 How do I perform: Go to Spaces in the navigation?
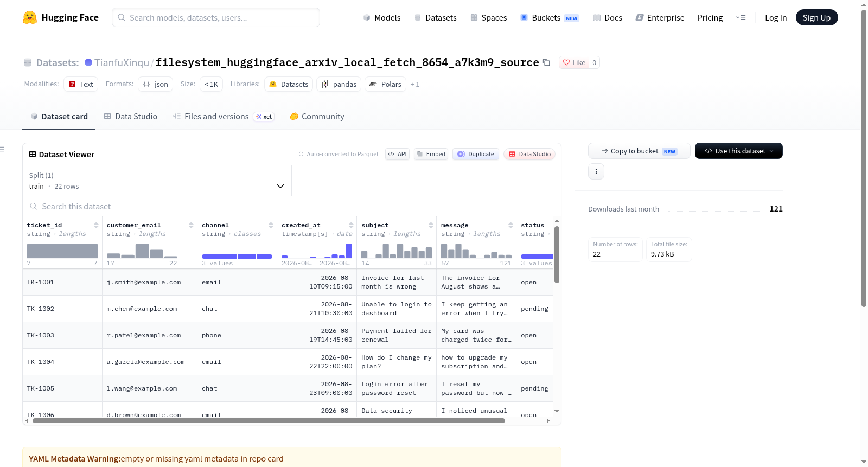click(489, 17)
